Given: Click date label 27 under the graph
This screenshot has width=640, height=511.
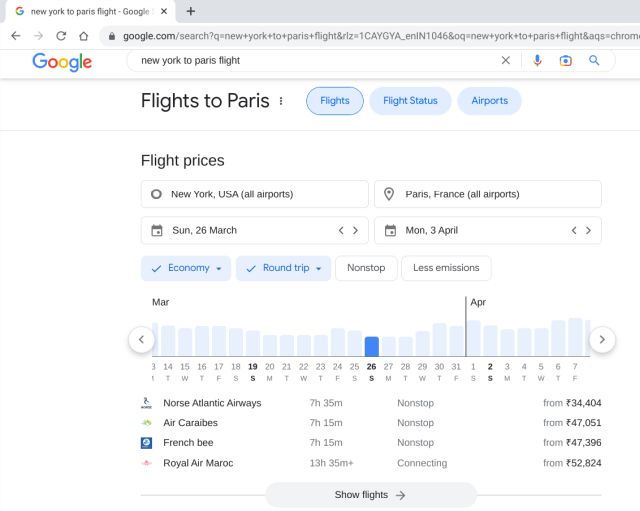Looking at the screenshot, I should (x=388, y=367).
